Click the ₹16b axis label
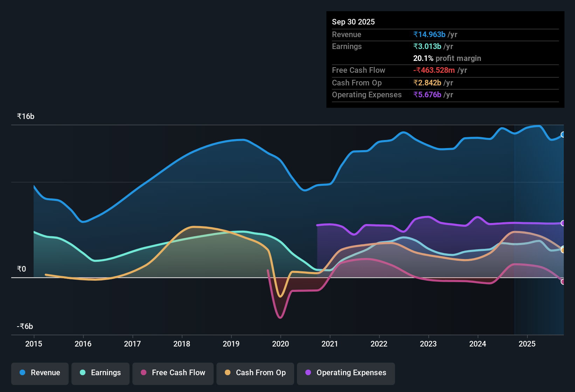Image resolution: width=575 pixels, height=392 pixels. click(x=25, y=116)
